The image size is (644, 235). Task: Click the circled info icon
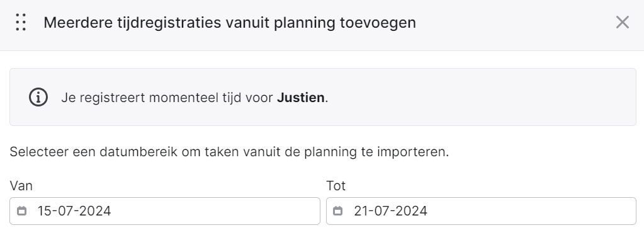tap(38, 98)
